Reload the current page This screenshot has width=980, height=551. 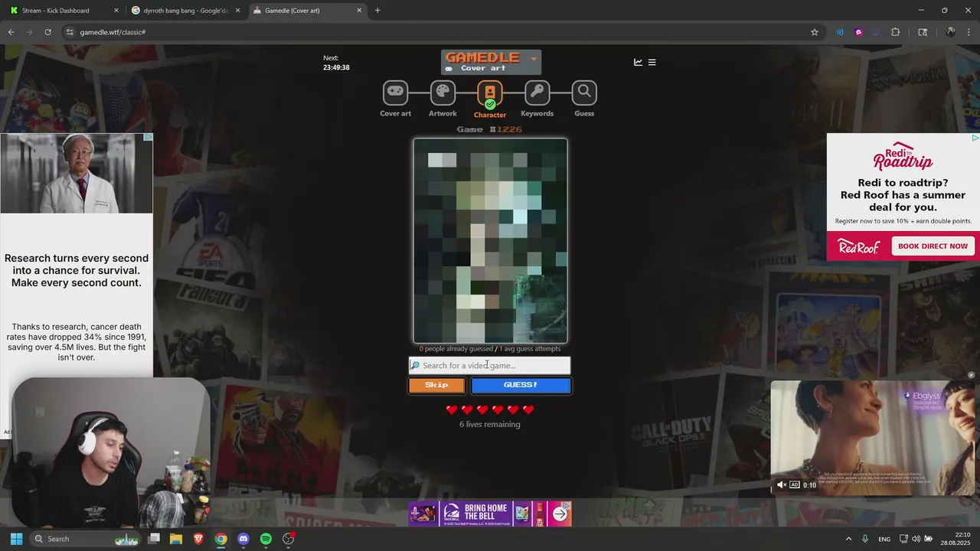47,32
